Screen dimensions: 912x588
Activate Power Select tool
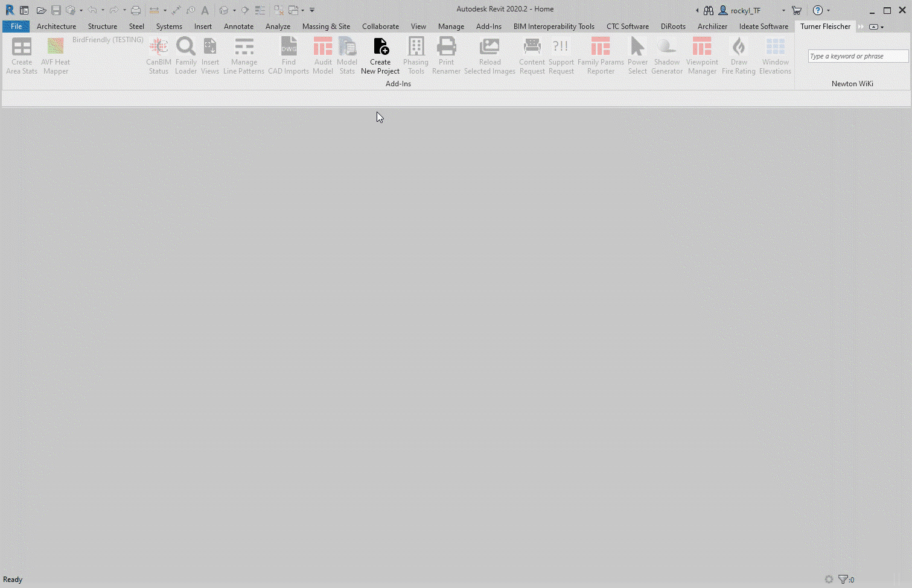click(x=637, y=56)
